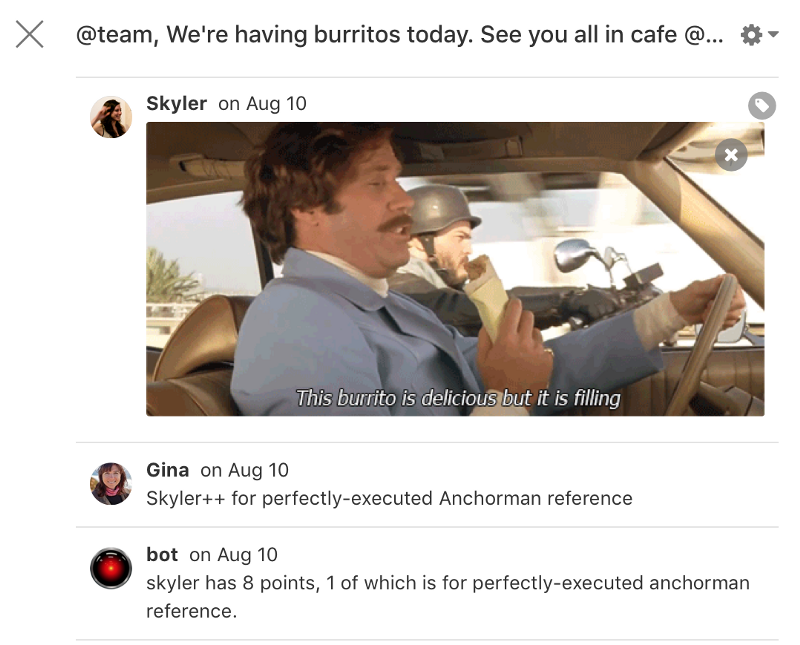Click the GIF subtitle about the burrito

[x=458, y=398]
